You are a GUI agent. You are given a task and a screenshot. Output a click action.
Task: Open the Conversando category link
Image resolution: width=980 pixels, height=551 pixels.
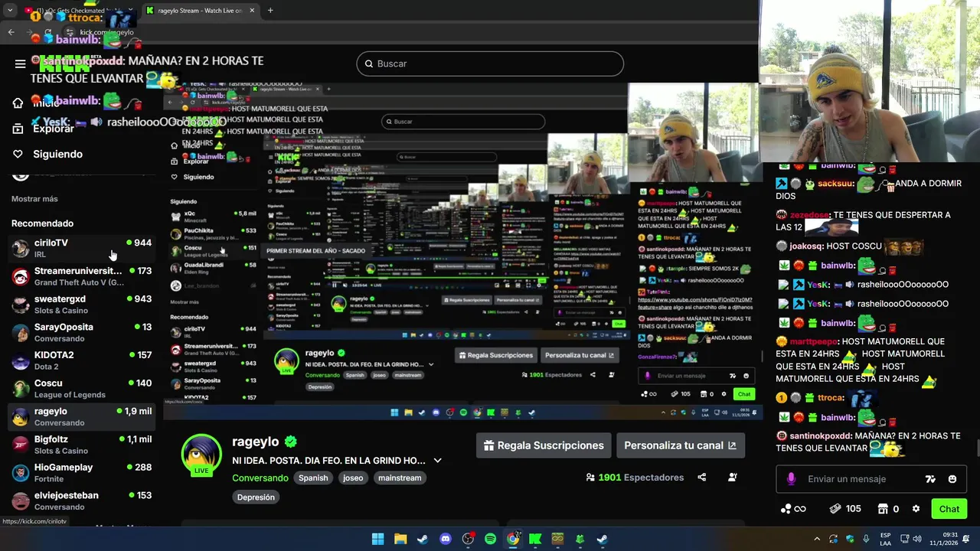[260, 478]
